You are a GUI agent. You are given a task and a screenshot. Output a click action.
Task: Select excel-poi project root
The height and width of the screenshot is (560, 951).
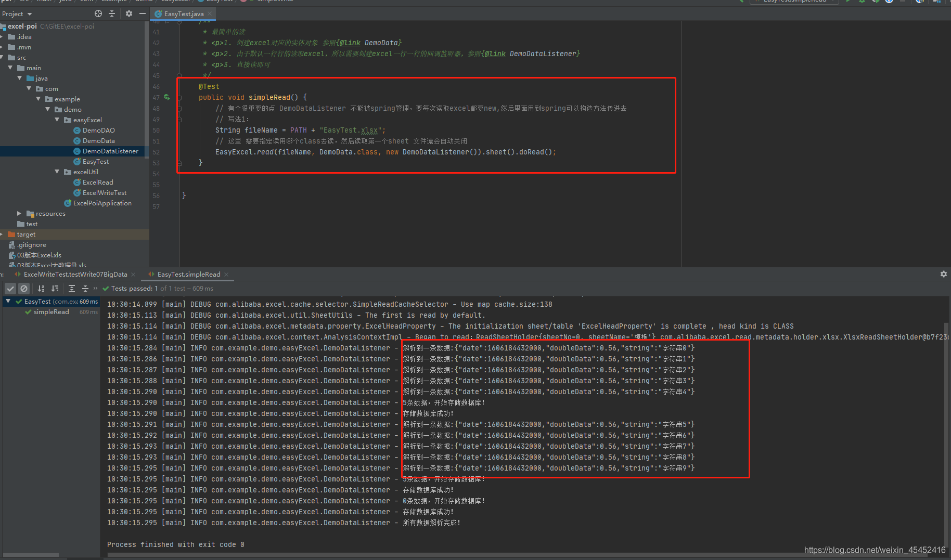coord(22,27)
